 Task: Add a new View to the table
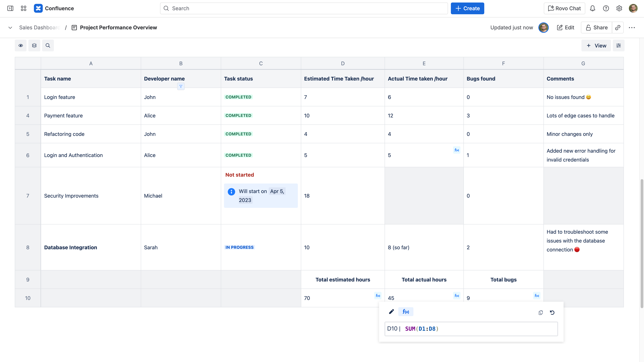point(596,45)
